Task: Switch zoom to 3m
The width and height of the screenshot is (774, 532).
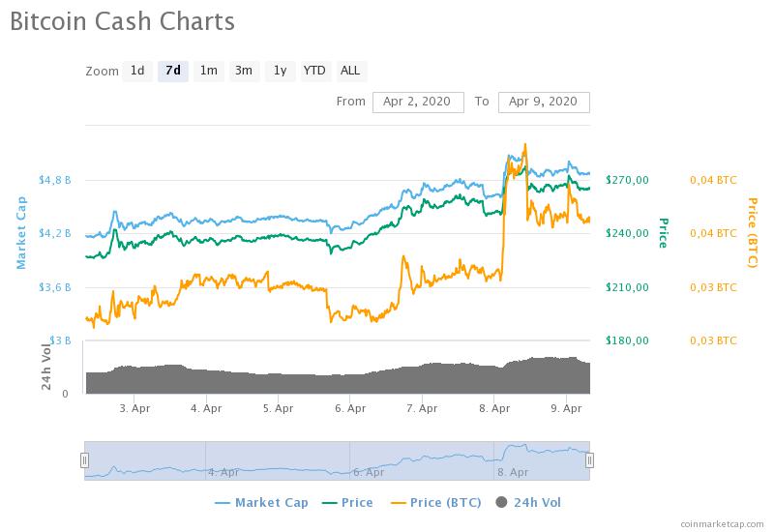Action: coord(245,71)
